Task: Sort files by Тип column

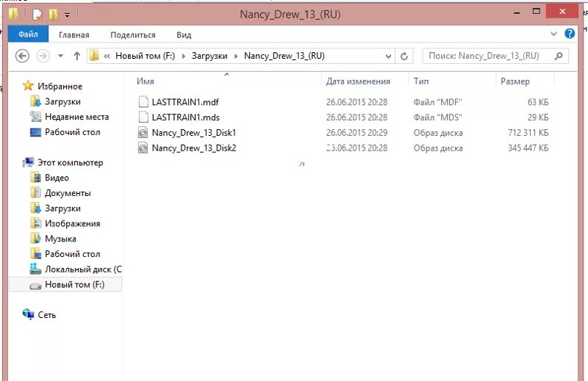Action: [421, 81]
